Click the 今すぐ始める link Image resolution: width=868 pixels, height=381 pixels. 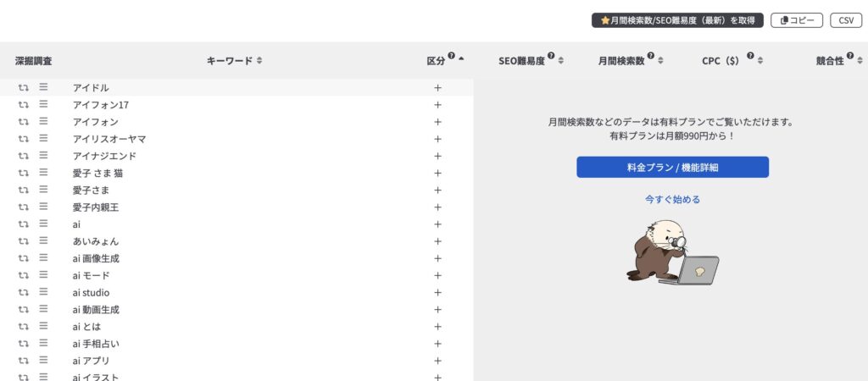tap(672, 200)
